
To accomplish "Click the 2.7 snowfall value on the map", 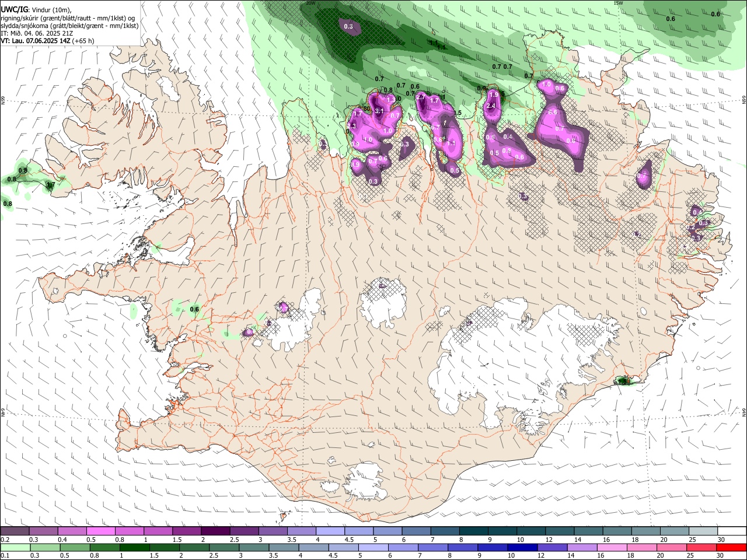I will point(420,97).
